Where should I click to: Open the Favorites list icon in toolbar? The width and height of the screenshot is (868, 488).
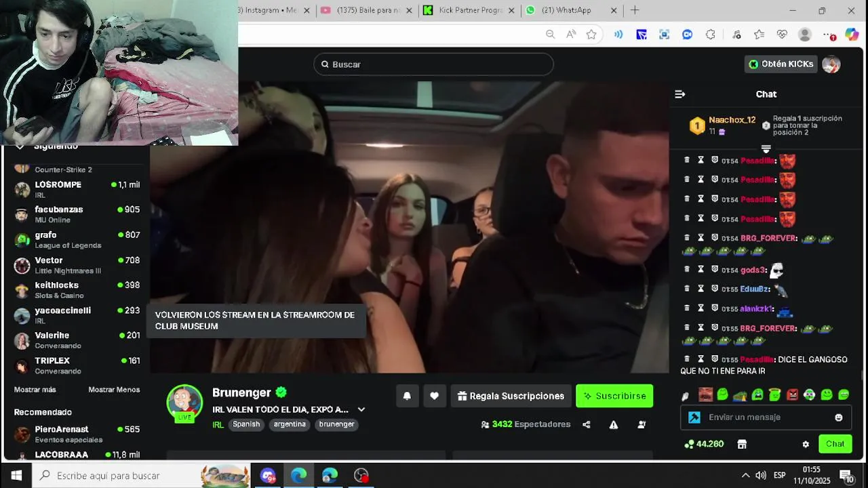759,35
